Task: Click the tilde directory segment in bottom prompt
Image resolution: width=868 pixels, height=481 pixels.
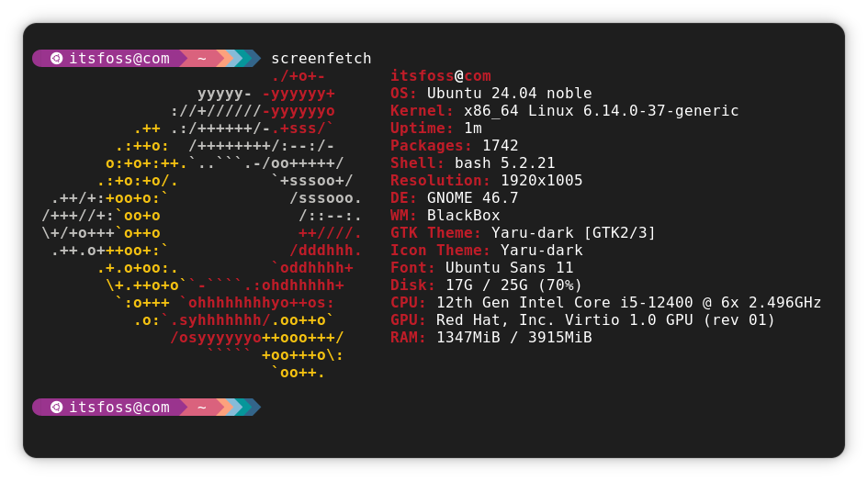Action: click(201, 408)
